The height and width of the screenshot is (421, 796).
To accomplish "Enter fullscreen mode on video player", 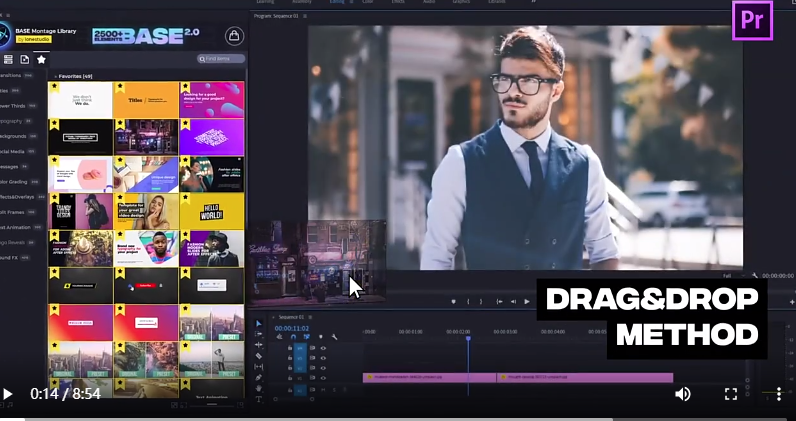I will click(x=731, y=394).
